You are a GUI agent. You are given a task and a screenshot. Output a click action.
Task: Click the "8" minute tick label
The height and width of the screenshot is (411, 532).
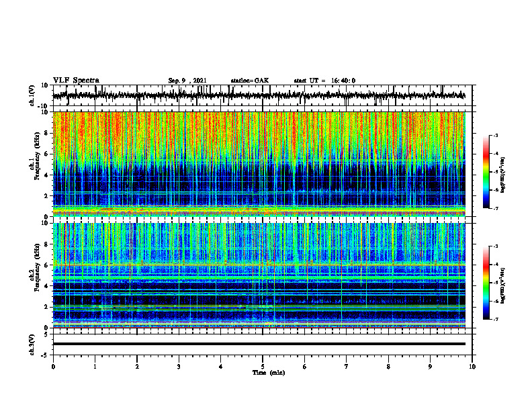pos(388,367)
